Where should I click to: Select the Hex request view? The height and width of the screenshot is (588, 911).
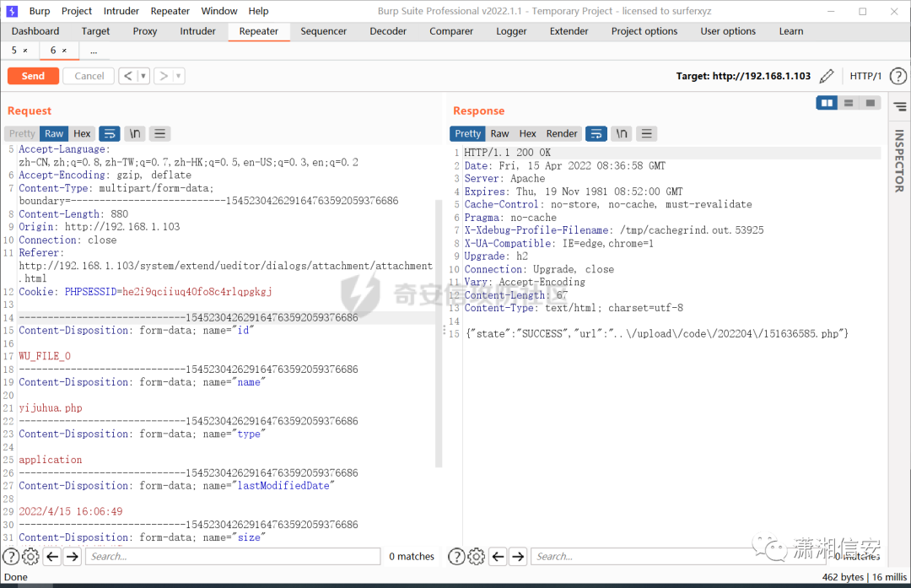[82, 133]
